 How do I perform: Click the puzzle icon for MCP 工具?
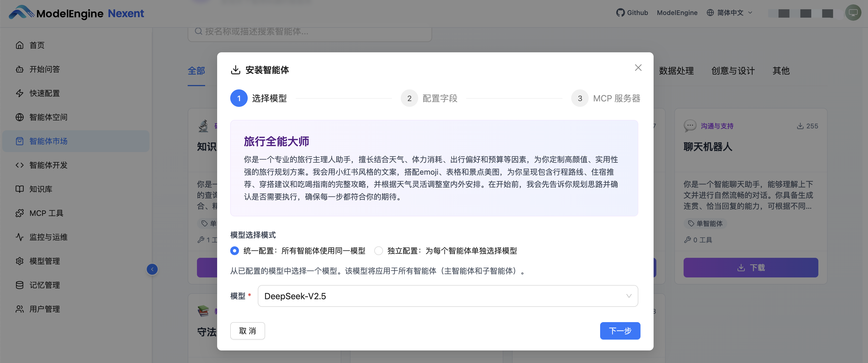coord(20,213)
